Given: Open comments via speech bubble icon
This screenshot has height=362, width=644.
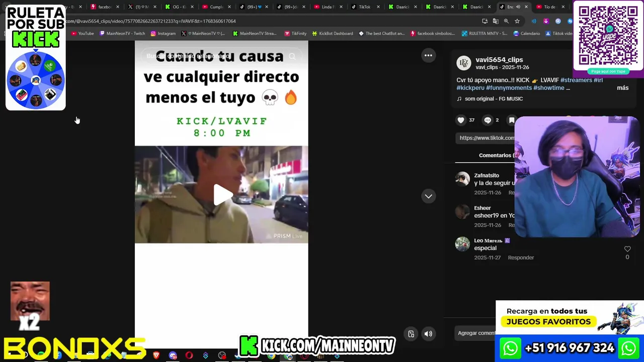Looking at the screenshot, I should point(487,120).
